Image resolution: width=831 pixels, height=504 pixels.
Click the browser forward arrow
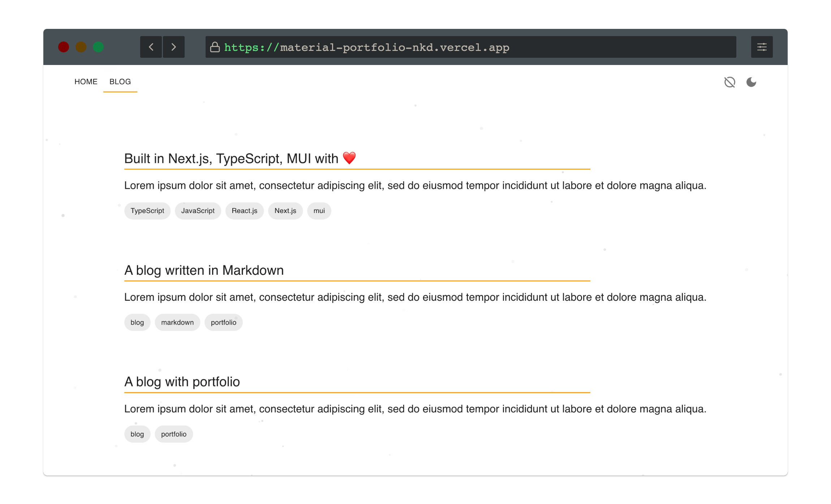point(174,47)
